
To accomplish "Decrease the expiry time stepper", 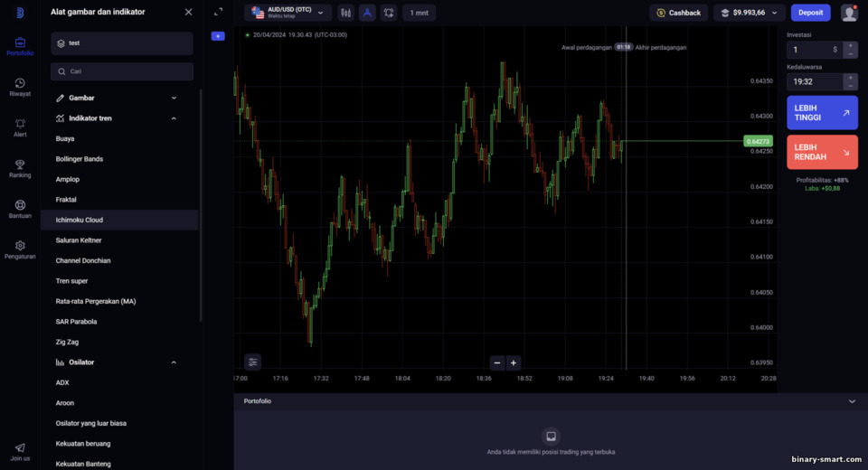I will pos(850,87).
